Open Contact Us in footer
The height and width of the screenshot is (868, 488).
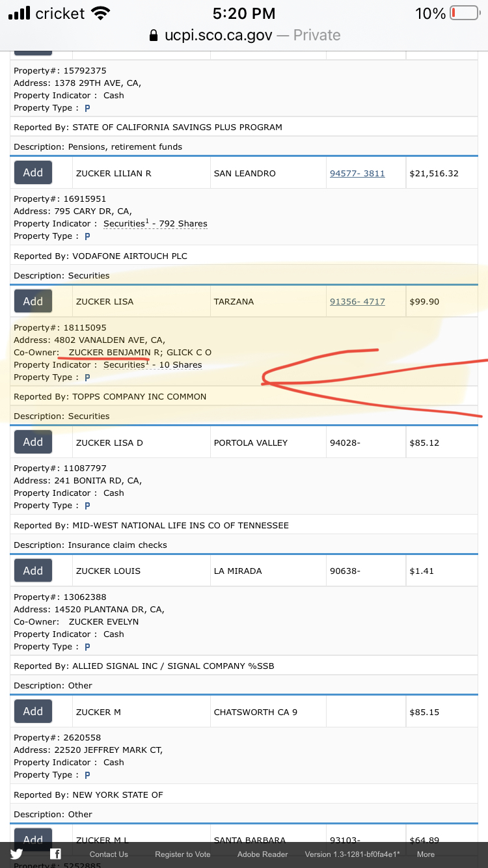109,854
